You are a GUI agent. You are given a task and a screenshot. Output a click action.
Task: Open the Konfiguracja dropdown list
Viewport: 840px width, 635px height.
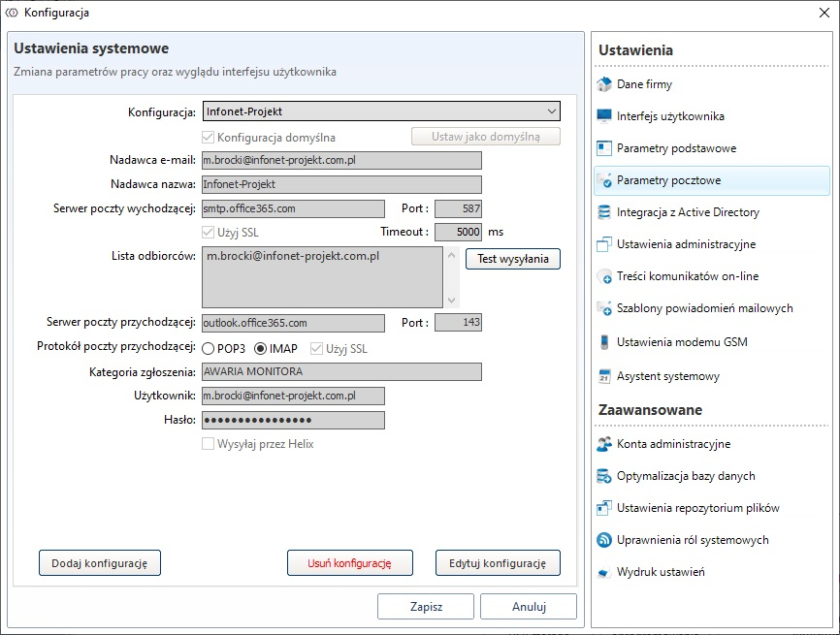point(381,111)
